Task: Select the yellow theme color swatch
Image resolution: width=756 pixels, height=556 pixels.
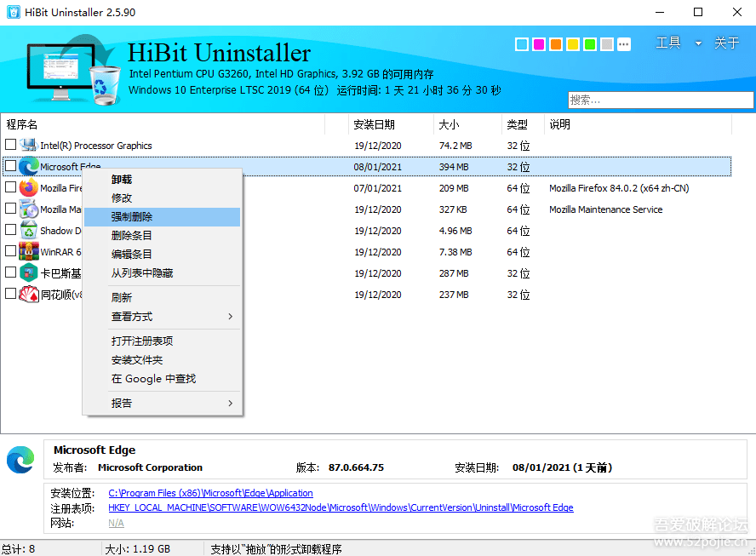Action: point(573,44)
